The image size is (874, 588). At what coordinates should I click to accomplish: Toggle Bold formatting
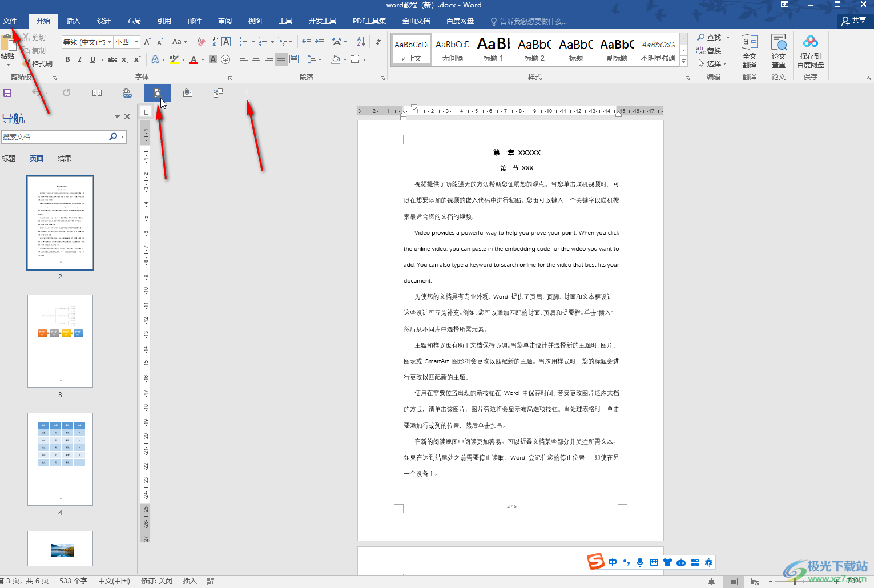click(x=67, y=59)
